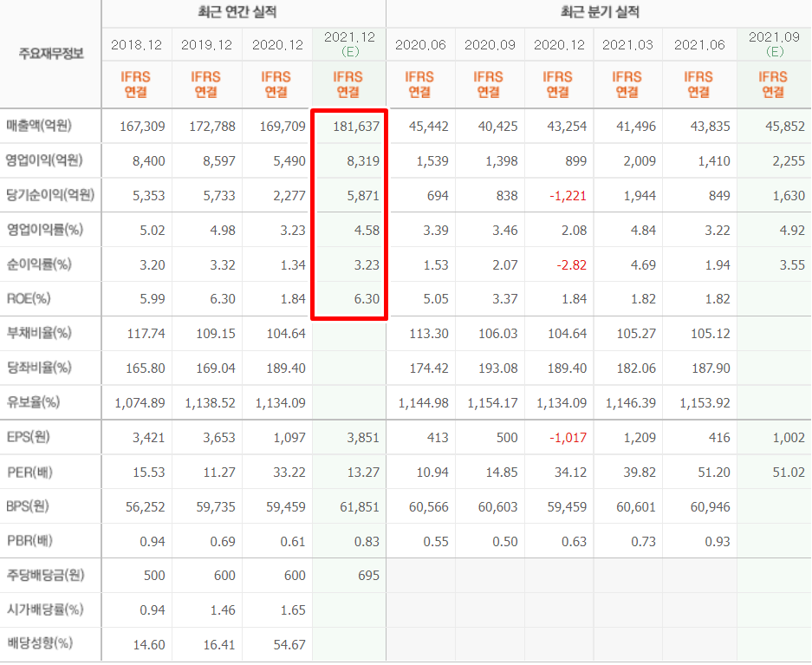Click the EPS(원) row label
Screen dimensions: 812x665
click(29, 437)
